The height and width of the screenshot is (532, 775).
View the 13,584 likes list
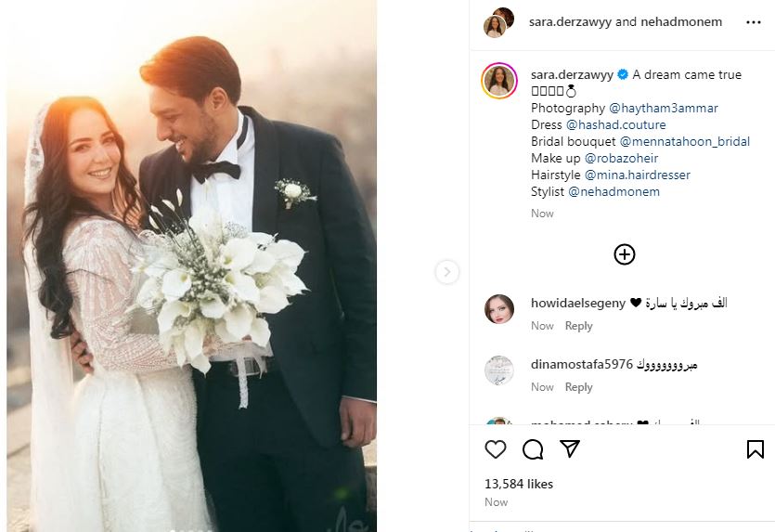pos(519,484)
